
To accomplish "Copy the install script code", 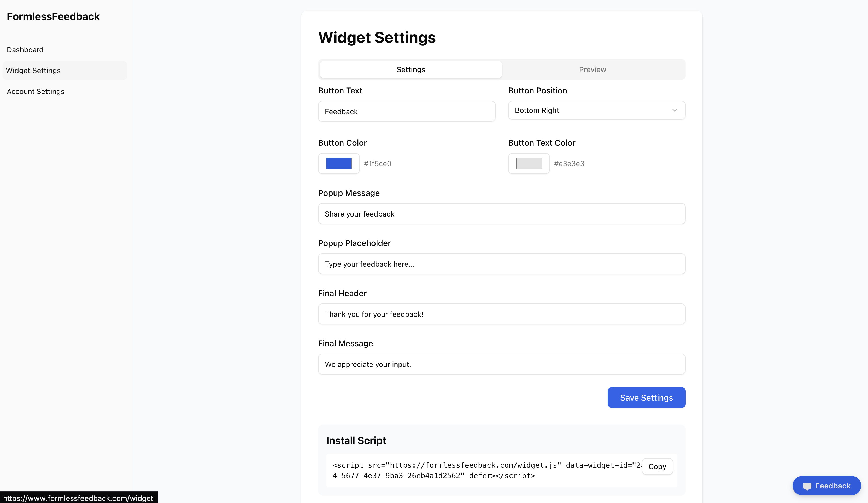I will click(657, 466).
